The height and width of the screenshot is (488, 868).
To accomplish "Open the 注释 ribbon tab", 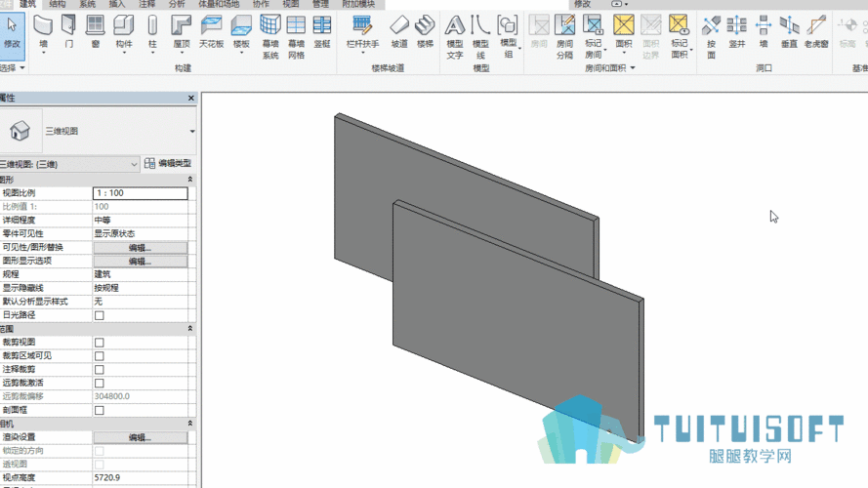I will pyautogui.click(x=146, y=4).
